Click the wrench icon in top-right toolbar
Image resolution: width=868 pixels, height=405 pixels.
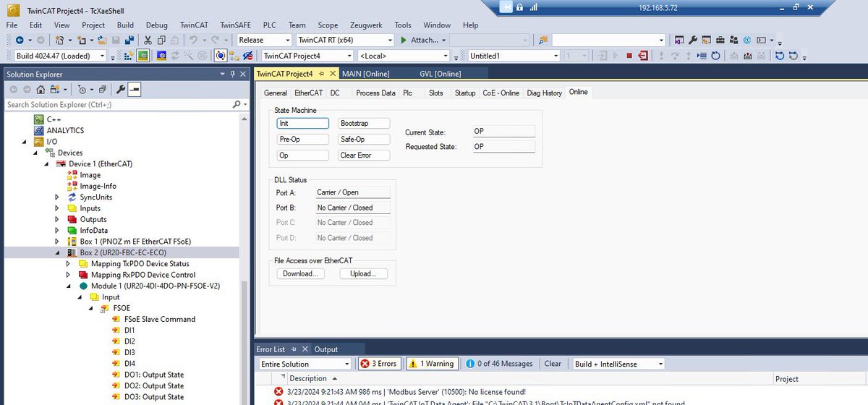[692, 40]
